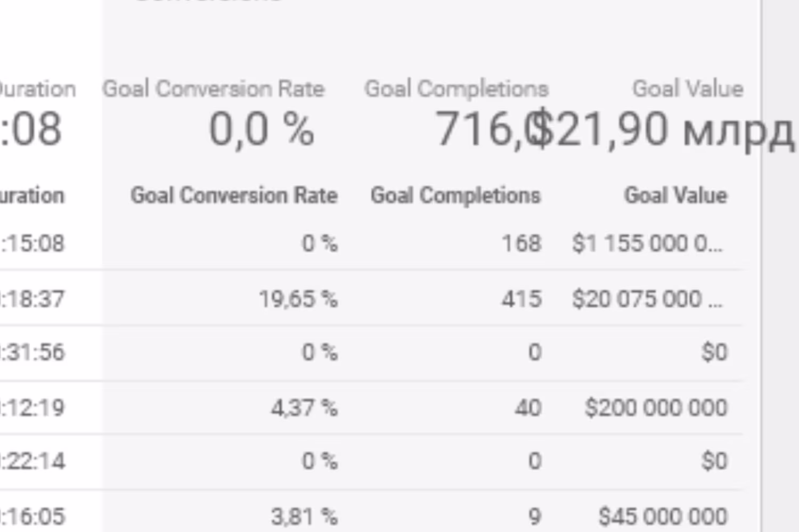799x532 pixels.
Task: Click the 40 goal completions cell
Action: point(528,408)
